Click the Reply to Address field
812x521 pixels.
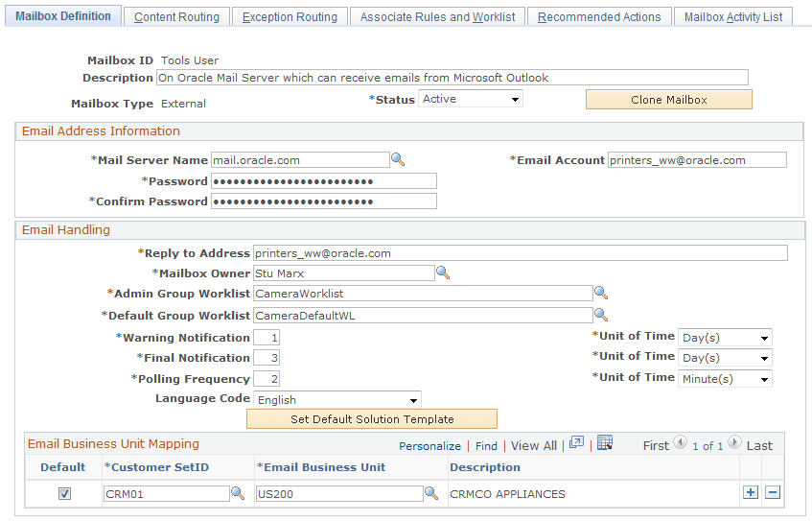(521, 253)
